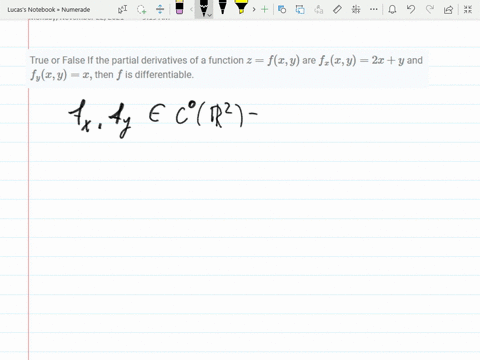This screenshot has width=480, height=360.
Task: Open the math assistant icon
Action: [356, 9]
